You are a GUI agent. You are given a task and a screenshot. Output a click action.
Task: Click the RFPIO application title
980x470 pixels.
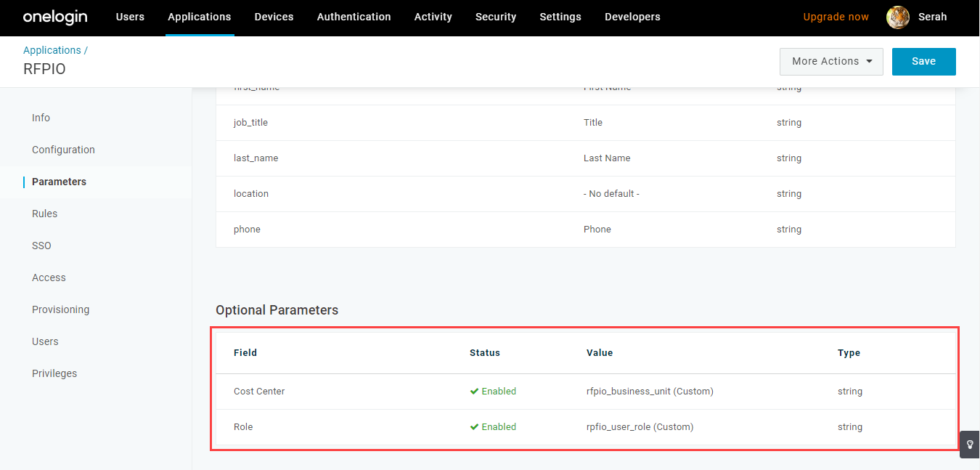(44, 70)
